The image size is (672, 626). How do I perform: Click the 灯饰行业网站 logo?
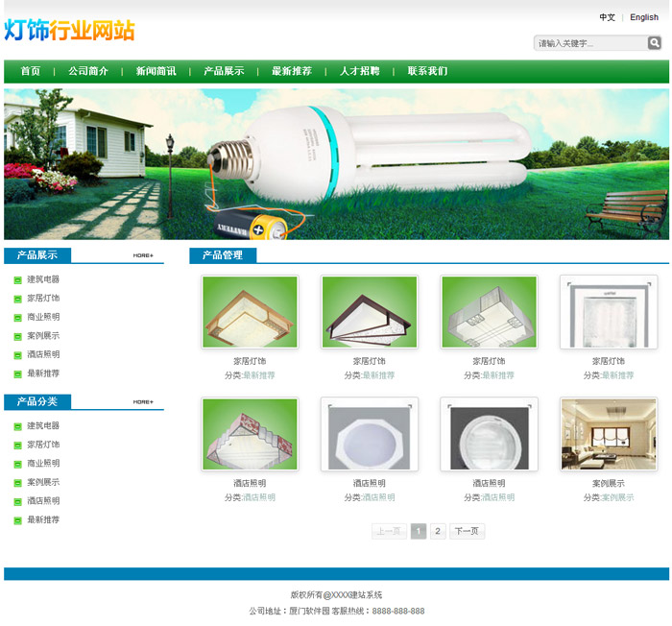(69, 30)
